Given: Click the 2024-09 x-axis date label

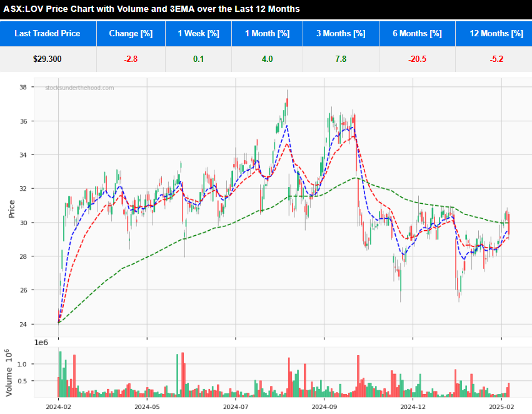Looking at the screenshot, I should 324,407.
